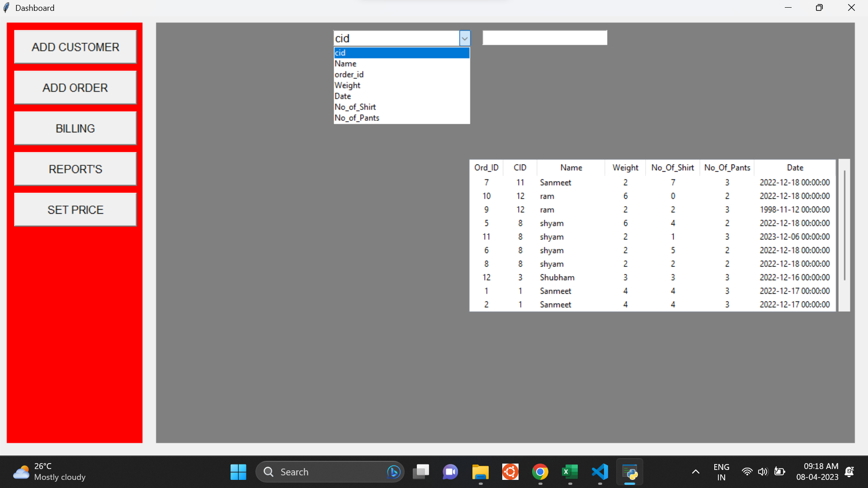Image resolution: width=868 pixels, height=488 pixels.
Task: Open the Teams chat taskbar icon
Action: click(x=450, y=472)
